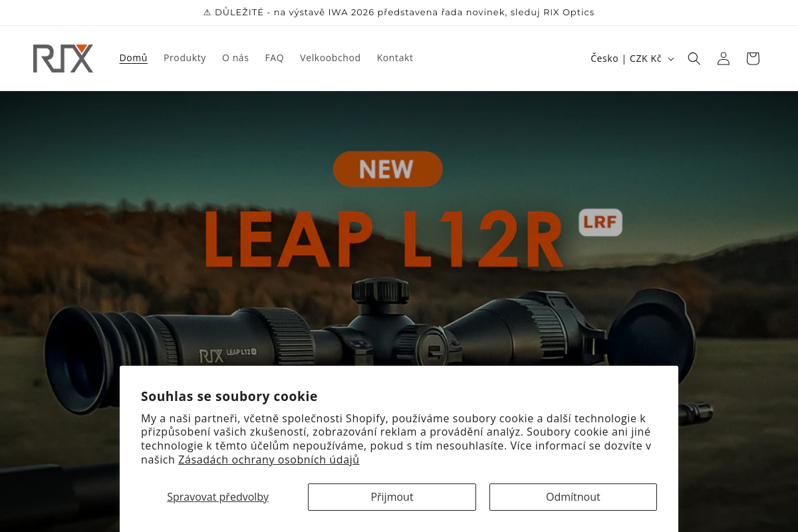The height and width of the screenshot is (532, 798).
Task: Open Spravovat předvolby cookie settings
Action: [x=217, y=497]
